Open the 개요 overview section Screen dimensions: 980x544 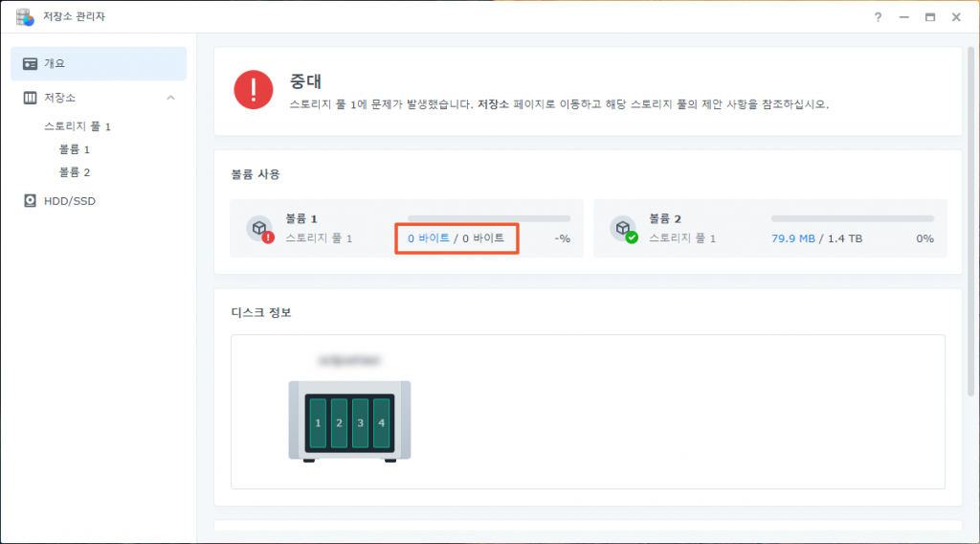pyautogui.click(x=99, y=63)
